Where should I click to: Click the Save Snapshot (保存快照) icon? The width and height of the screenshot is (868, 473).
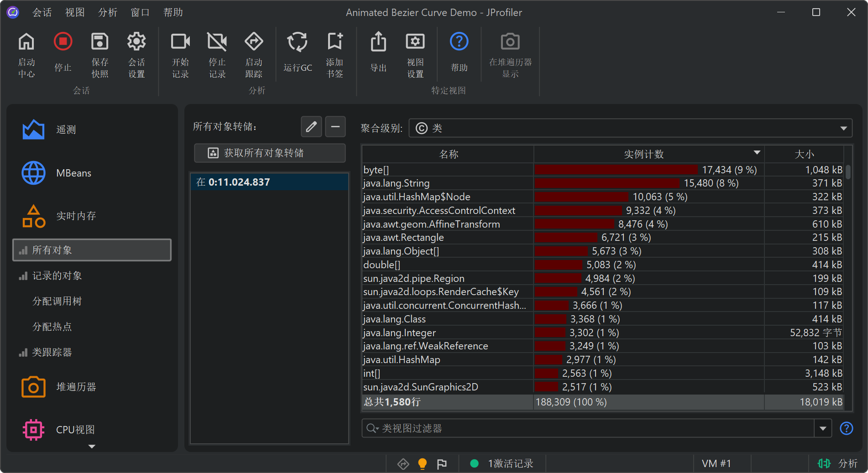(x=99, y=42)
